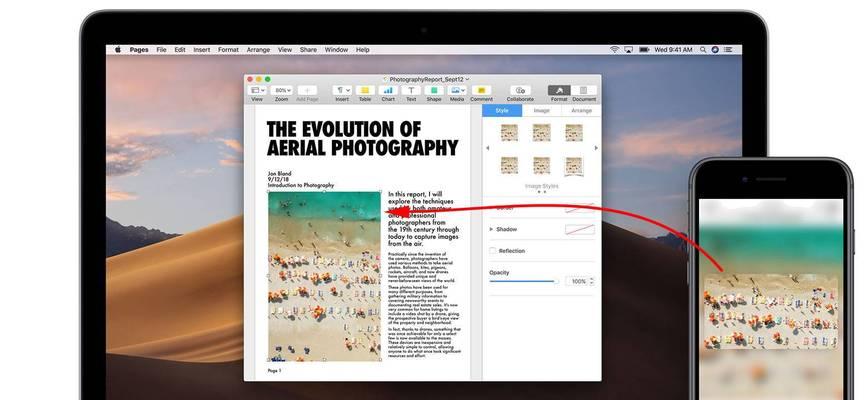Select middle image style in top row
The height and width of the screenshot is (400, 867).
coord(541,133)
